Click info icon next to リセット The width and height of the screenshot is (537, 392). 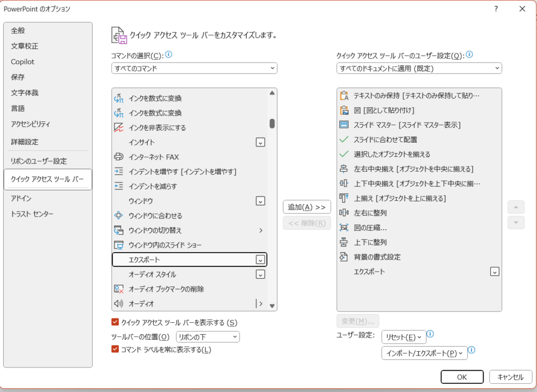[x=430, y=334]
